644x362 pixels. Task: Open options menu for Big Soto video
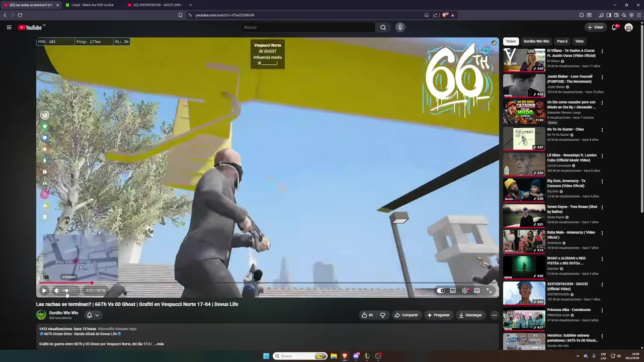(602, 182)
